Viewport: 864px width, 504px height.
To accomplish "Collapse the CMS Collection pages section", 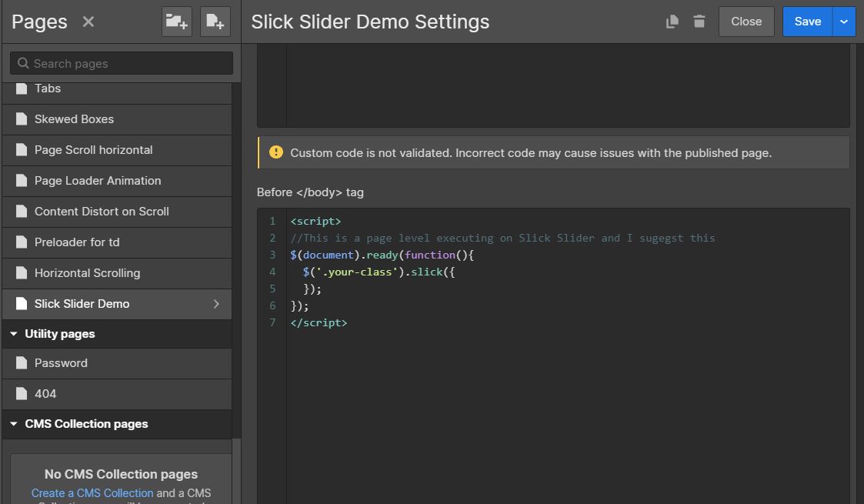I will (14, 423).
